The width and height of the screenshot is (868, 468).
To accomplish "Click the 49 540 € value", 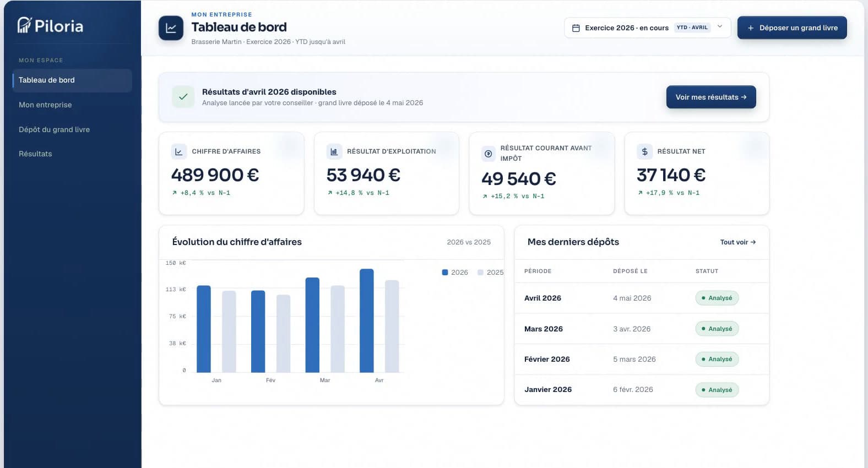I will tap(519, 178).
